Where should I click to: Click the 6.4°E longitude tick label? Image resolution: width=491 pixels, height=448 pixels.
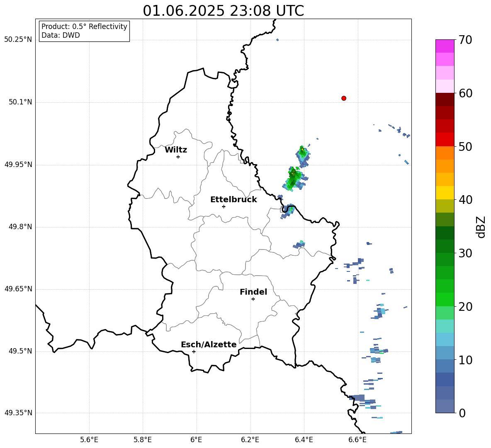(x=304, y=440)
